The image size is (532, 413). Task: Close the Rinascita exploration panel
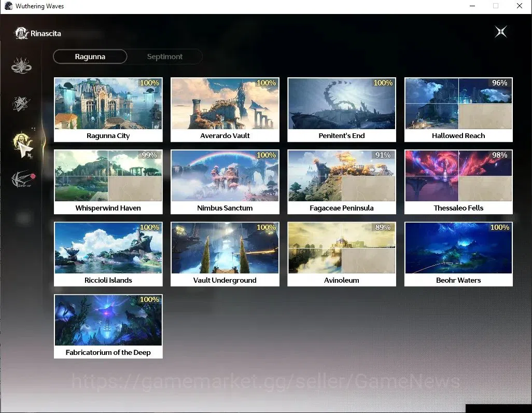[501, 32]
